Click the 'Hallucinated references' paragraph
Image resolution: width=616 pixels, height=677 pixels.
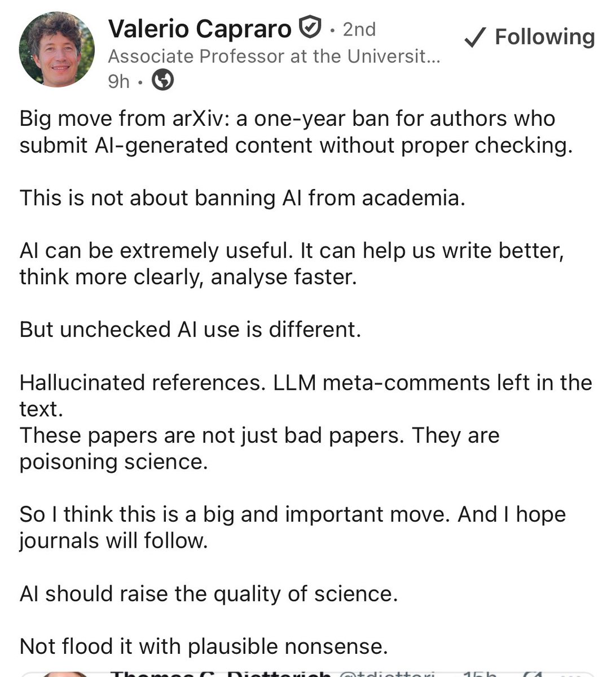[x=306, y=395]
